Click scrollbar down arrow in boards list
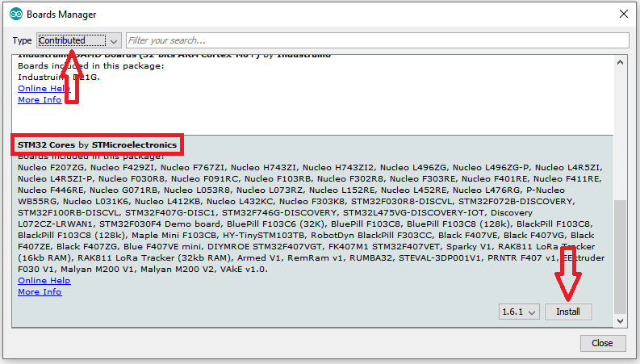The width and height of the screenshot is (640, 364). (620, 320)
